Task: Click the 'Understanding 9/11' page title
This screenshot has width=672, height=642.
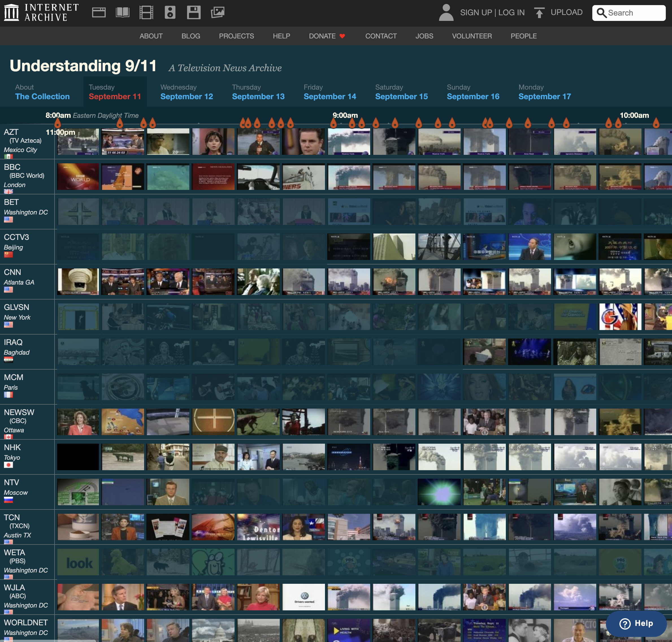Action: (83, 66)
